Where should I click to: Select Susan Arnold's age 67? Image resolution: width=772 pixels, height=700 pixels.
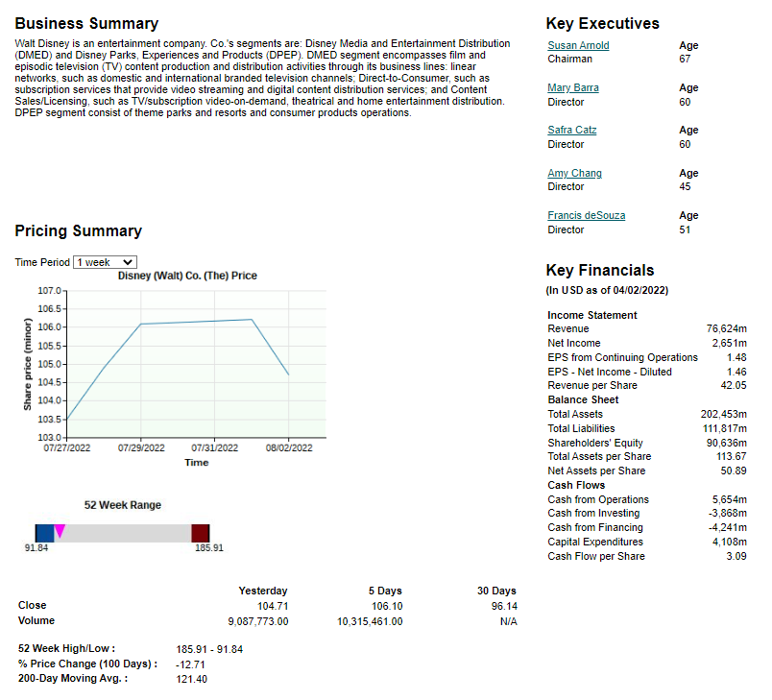685,59
